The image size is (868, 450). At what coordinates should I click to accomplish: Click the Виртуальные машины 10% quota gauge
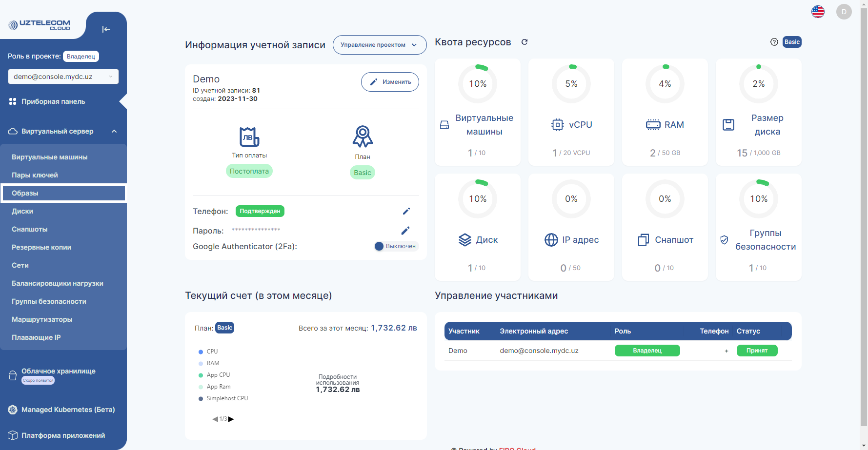click(477, 84)
